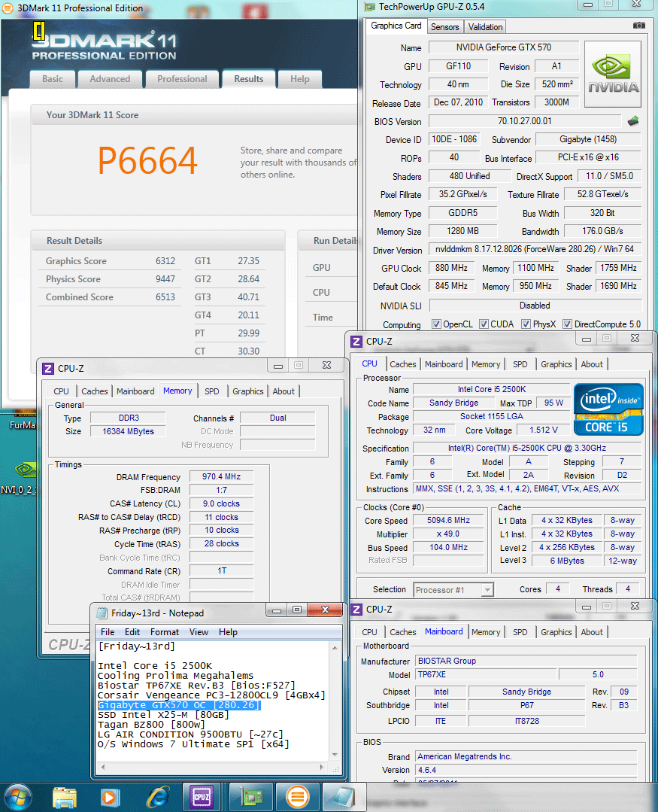Image resolution: width=658 pixels, height=812 pixels.
Task: Click the BIOS Version field 70.10.27.00.01
Action: (x=525, y=121)
